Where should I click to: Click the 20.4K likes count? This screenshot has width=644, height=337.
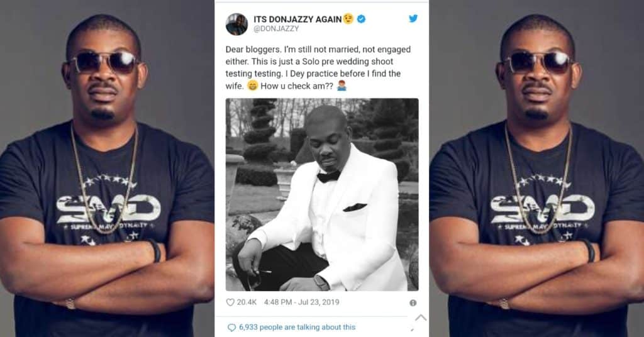(x=248, y=302)
